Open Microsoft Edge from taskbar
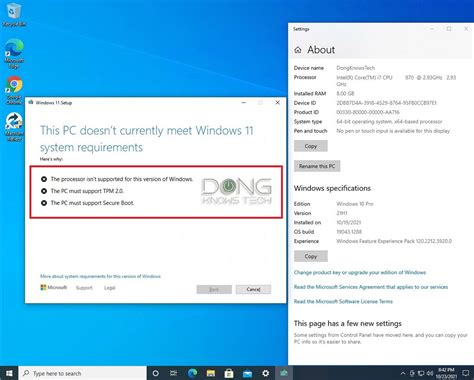 pyautogui.click(x=192, y=373)
